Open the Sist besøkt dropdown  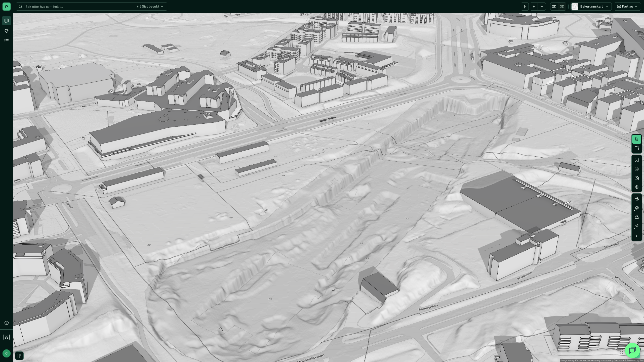point(150,7)
